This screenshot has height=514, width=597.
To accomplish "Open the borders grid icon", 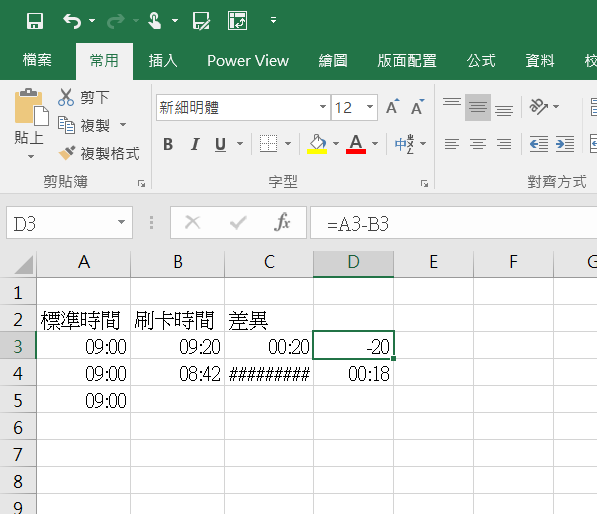I will tap(268, 144).
